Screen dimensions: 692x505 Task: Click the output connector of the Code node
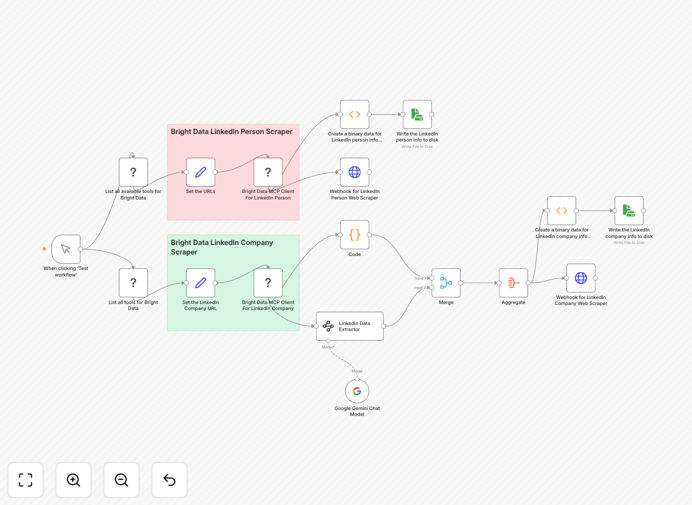pyautogui.click(x=369, y=235)
